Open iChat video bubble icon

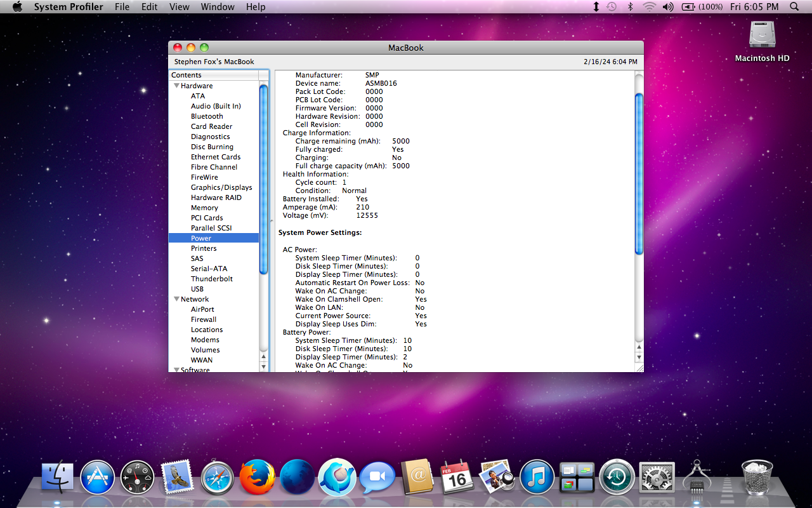(x=377, y=478)
